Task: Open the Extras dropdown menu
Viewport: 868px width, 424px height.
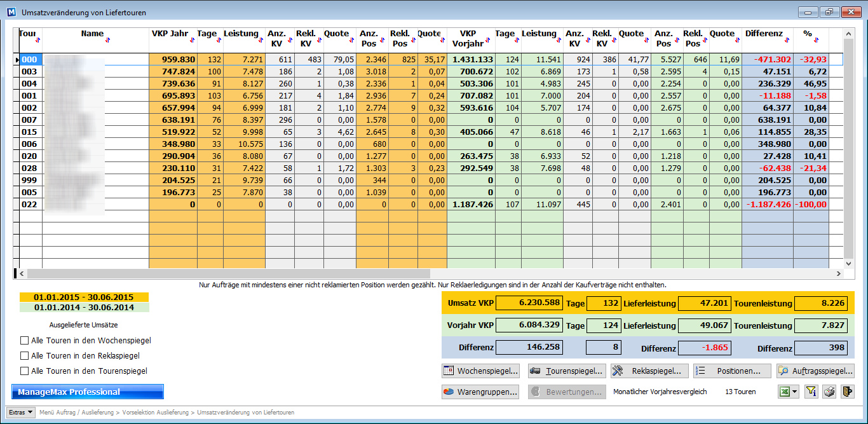Action: 21,413
